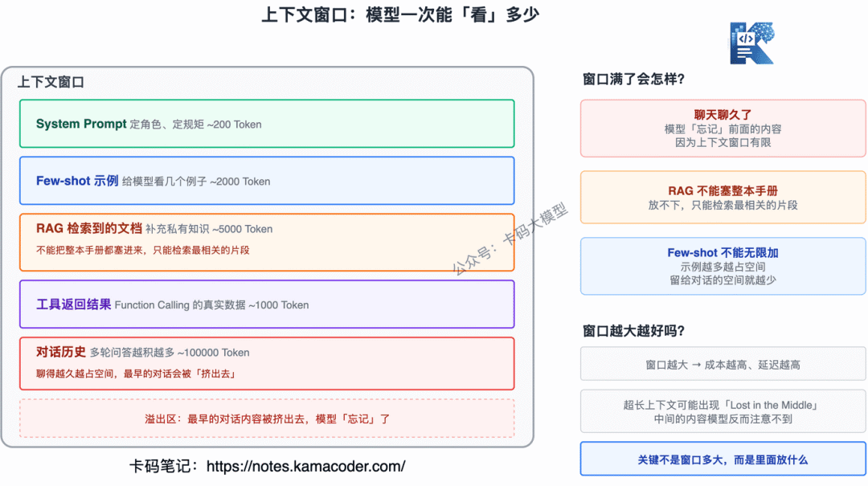Click the line 聊得越久越占空间

pyautogui.click(x=136, y=374)
